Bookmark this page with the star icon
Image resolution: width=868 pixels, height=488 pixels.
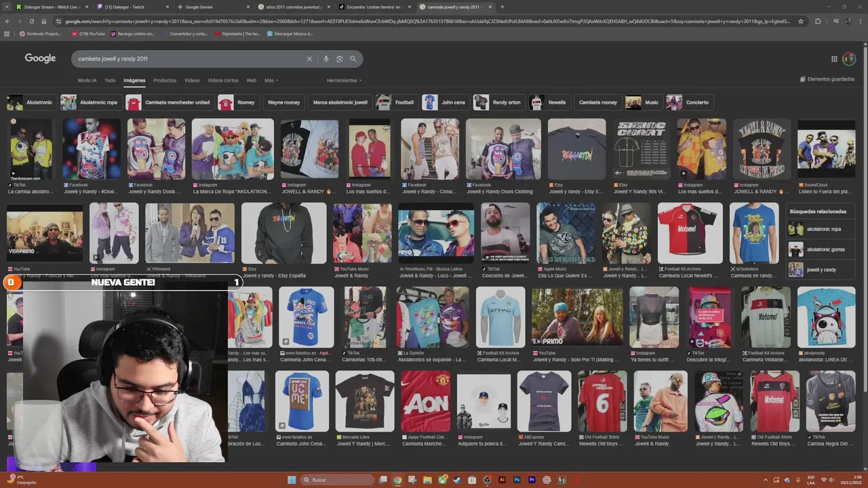801,21
